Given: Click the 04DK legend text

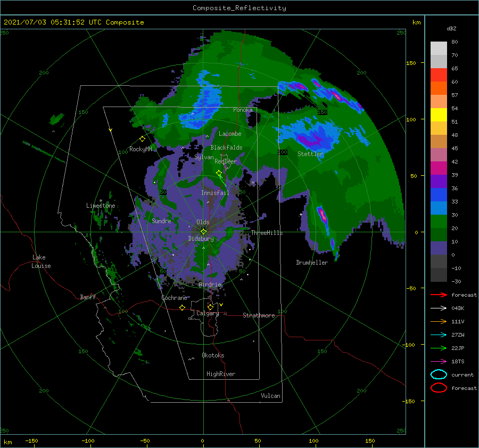Looking at the screenshot, I should point(458,308).
